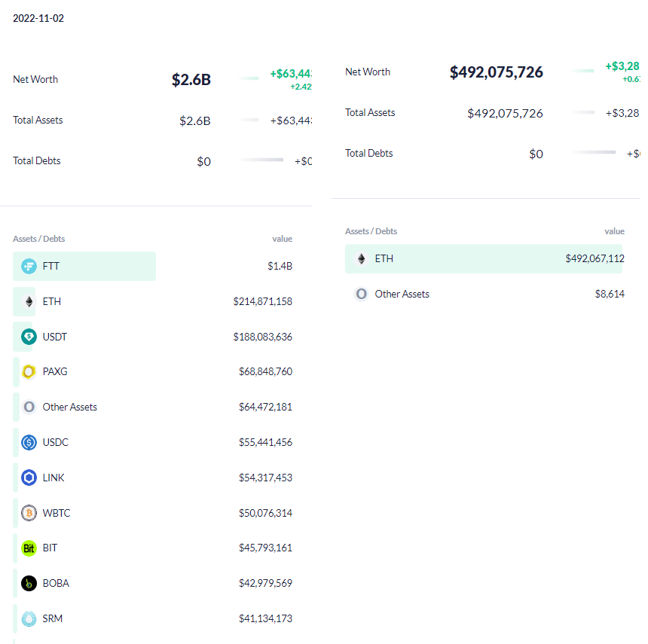Click the $492,075,726 Net Worth figure
This screenshot has width=648, height=644.
click(496, 72)
